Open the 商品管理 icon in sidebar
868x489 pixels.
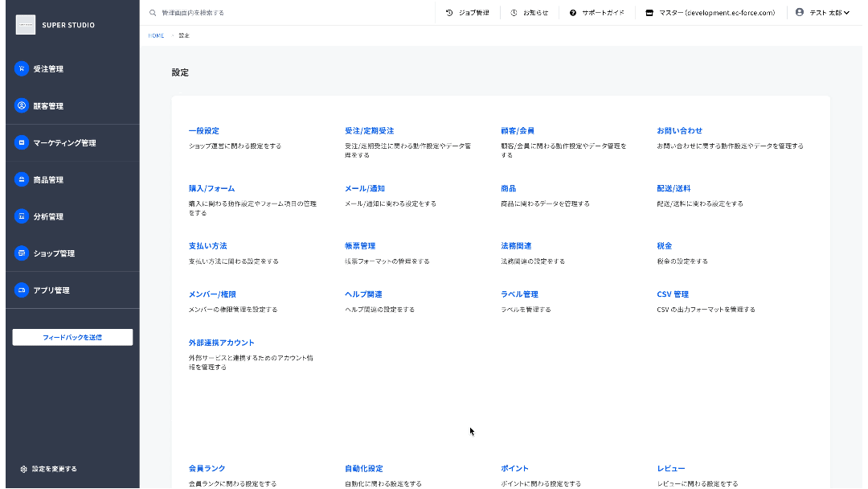(22, 179)
